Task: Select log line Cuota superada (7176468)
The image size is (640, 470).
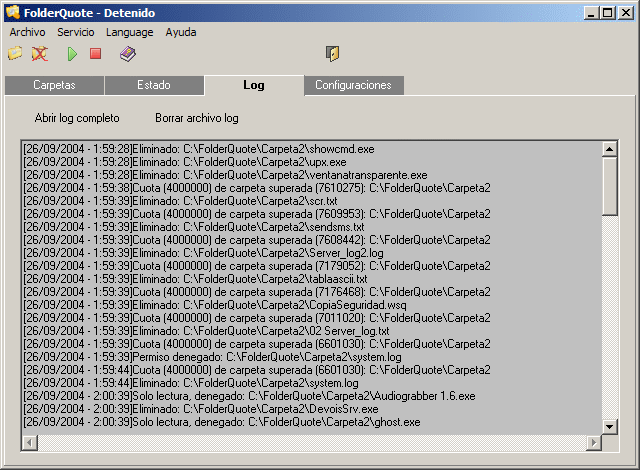Action: [257, 292]
